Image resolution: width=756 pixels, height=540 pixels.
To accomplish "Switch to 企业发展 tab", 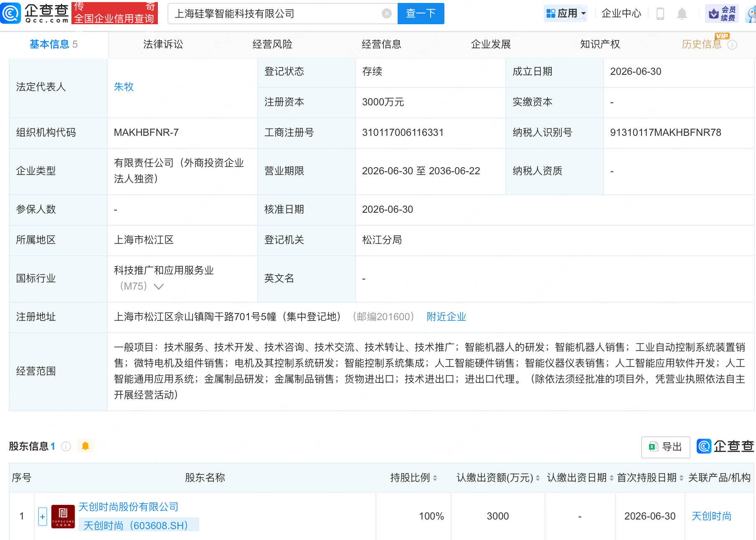I will click(x=491, y=44).
